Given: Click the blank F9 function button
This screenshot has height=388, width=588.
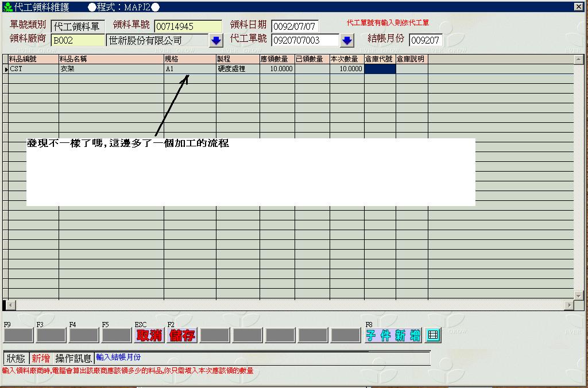Looking at the screenshot, I should [18, 336].
